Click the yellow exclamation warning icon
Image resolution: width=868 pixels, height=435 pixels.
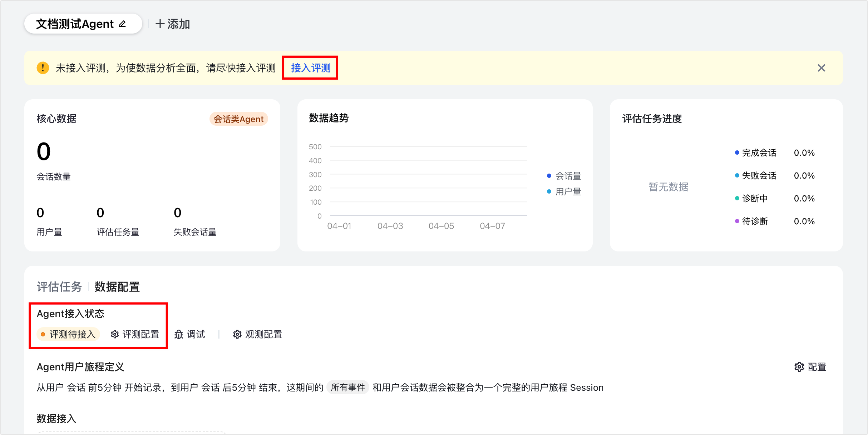(43, 68)
